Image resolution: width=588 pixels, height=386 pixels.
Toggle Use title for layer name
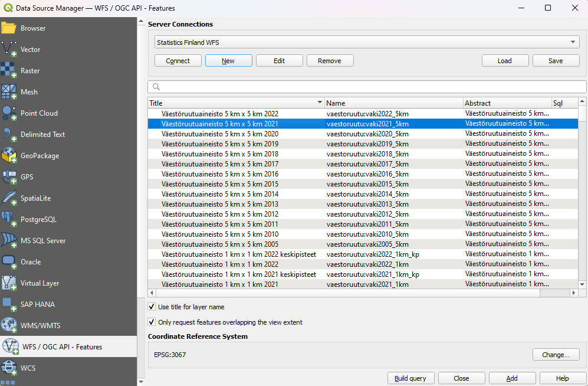(x=152, y=307)
